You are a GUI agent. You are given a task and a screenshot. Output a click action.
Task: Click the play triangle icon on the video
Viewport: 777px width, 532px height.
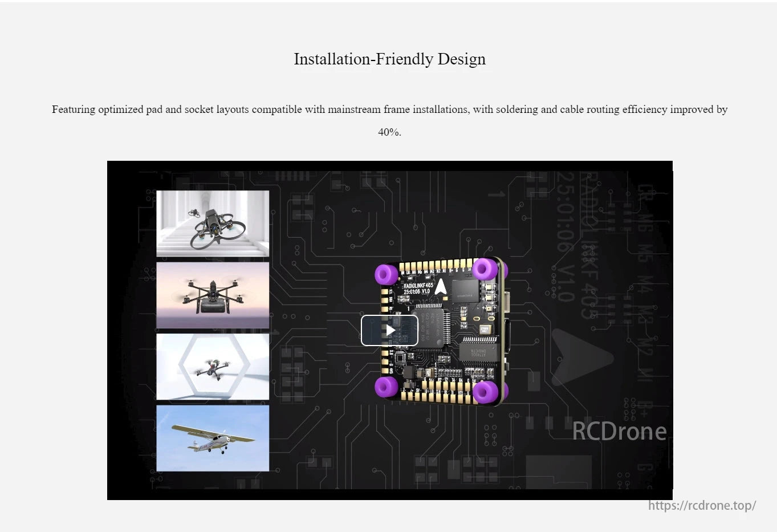click(392, 330)
